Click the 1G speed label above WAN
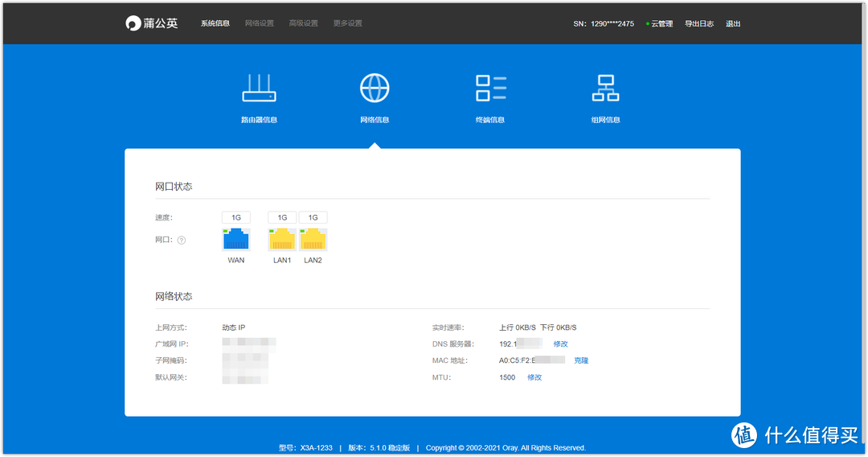868x457 pixels. tap(236, 217)
